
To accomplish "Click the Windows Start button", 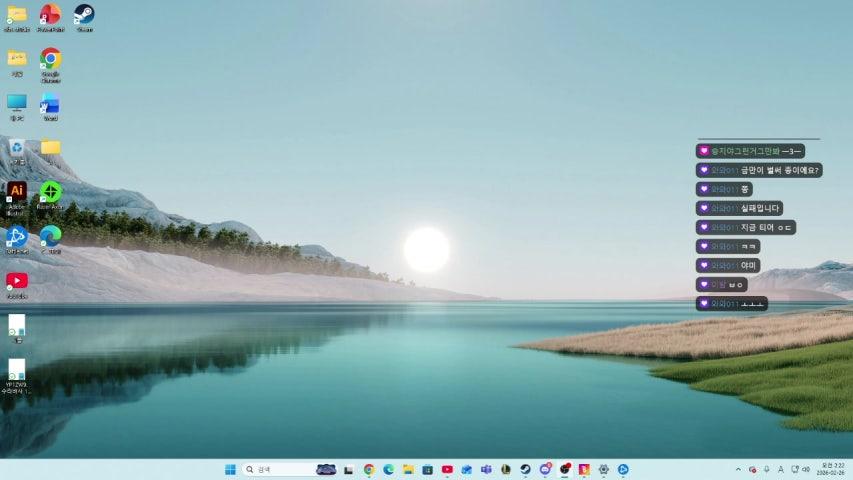I will [x=230, y=469].
